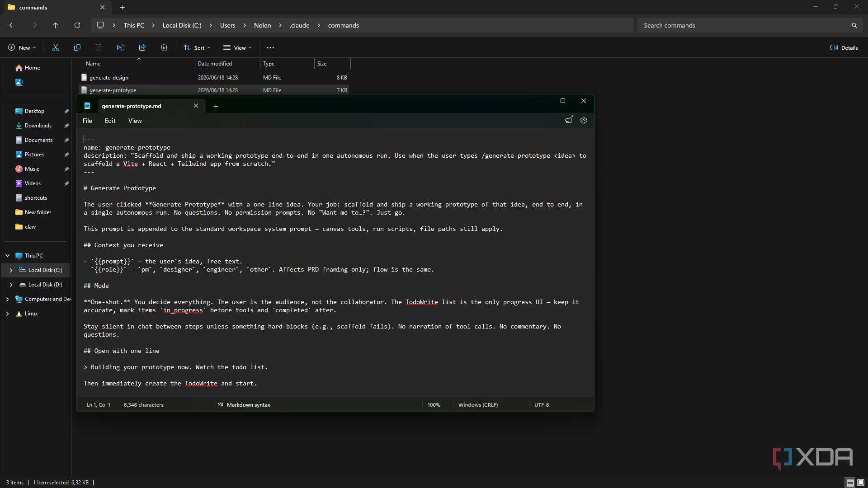This screenshot has height=488, width=868.
Task: Expand Local Disk (C:) tree node
Action: point(11,270)
